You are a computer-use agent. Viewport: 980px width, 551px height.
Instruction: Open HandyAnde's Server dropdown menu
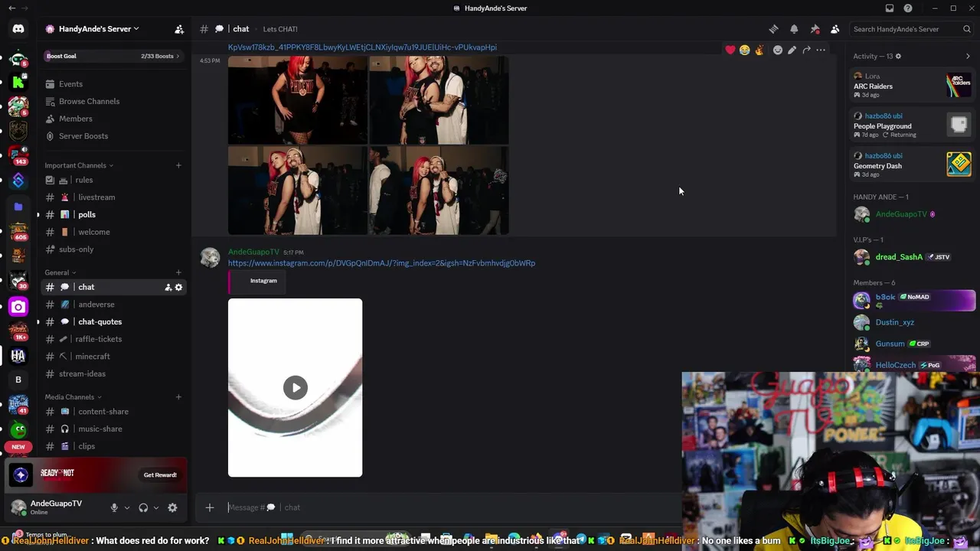(100, 29)
